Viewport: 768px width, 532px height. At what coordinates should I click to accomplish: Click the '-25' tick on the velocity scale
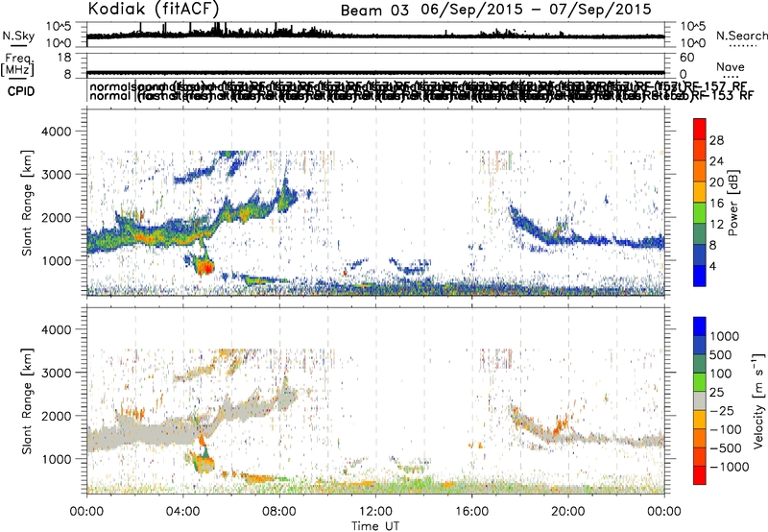(x=722, y=411)
